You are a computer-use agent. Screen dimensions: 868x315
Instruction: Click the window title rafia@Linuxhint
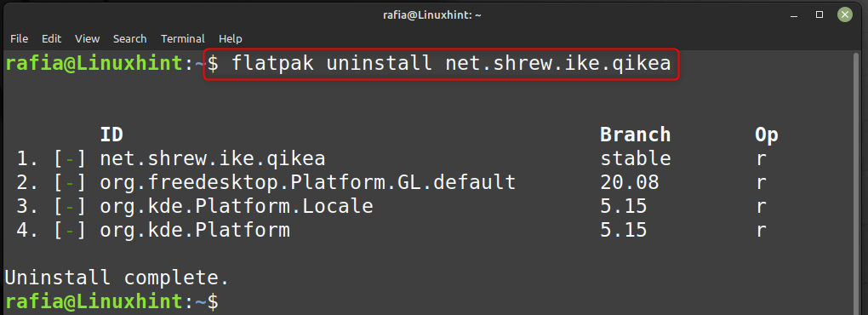[x=432, y=15]
